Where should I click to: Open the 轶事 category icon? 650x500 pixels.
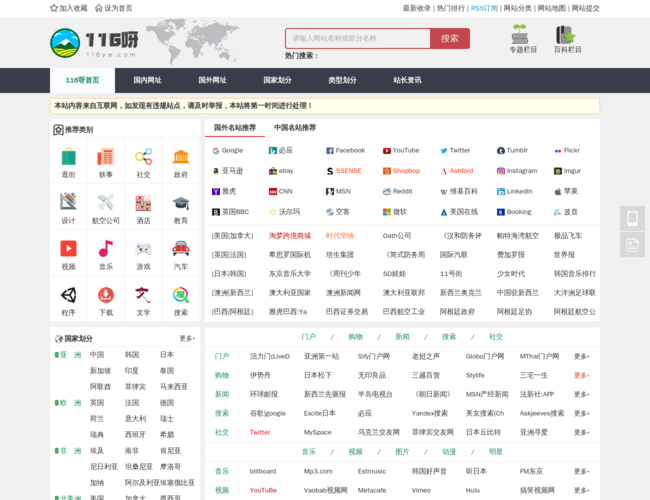[x=106, y=157]
